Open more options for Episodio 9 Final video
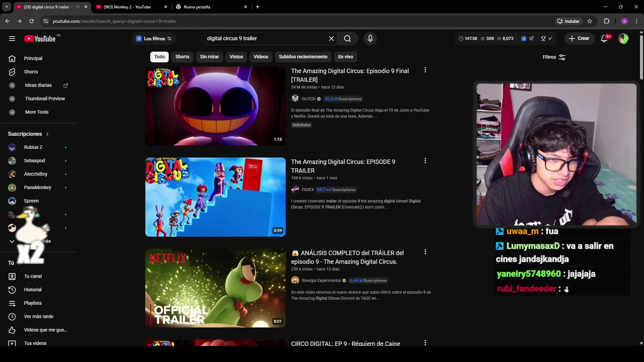 pyautogui.click(x=425, y=70)
